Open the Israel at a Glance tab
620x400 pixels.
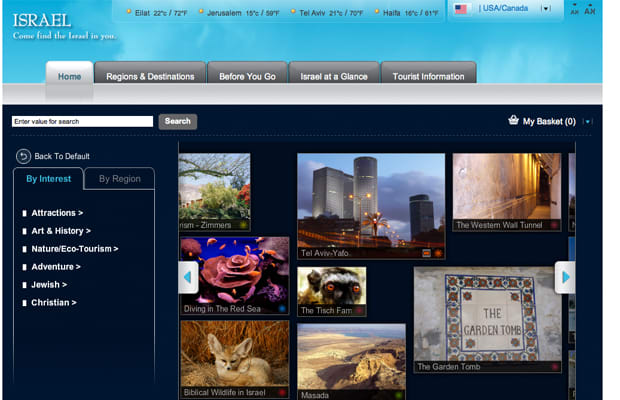pos(334,74)
